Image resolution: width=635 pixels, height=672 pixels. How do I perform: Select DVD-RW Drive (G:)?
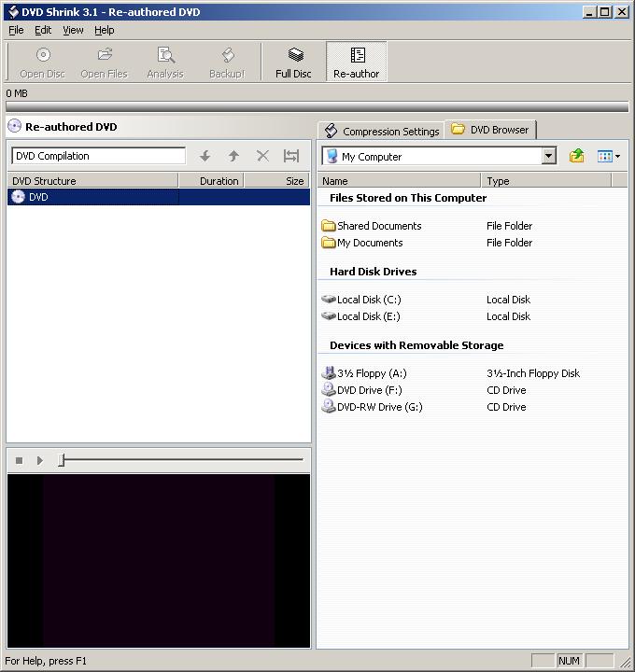(373, 407)
